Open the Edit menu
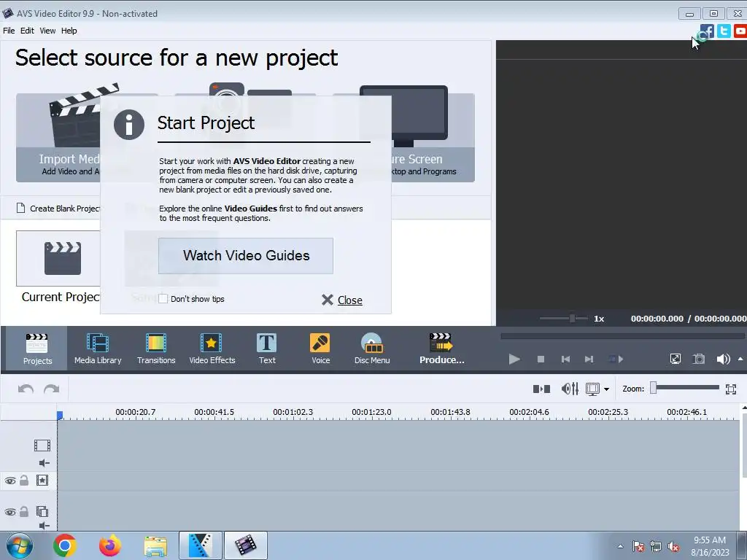The image size is (747, 560). point(27,31)
